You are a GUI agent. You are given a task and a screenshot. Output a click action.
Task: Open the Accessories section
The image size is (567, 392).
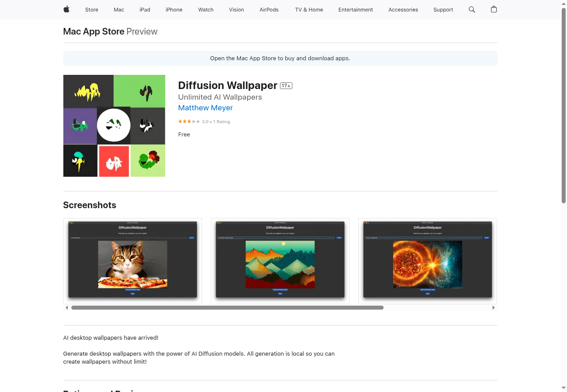pos(403,9)
